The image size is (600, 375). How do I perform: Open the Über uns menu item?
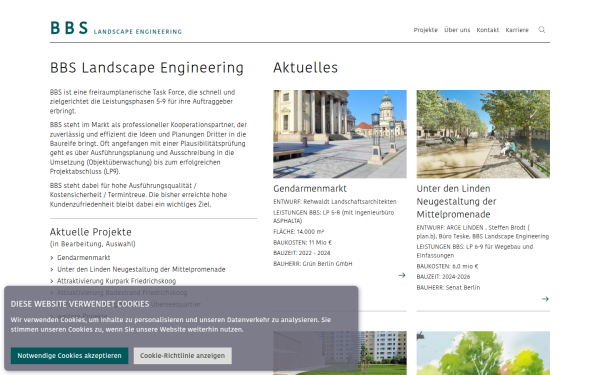(457, 30)
